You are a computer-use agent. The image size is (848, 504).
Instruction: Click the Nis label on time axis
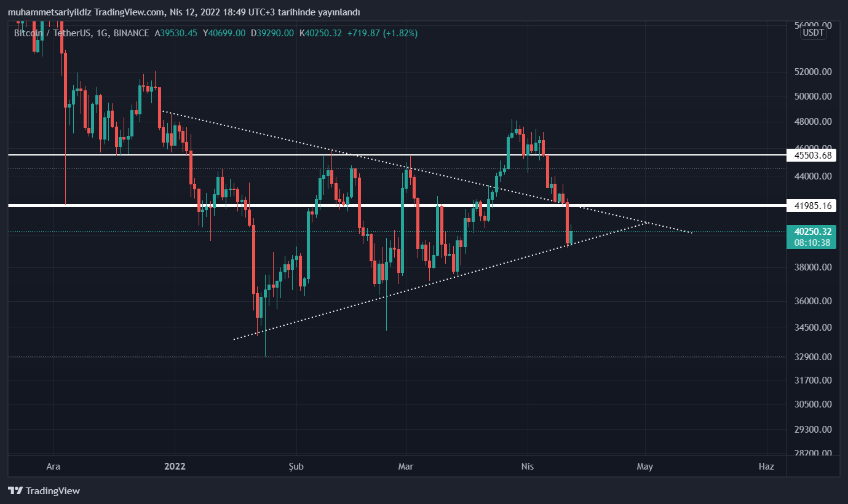(526, 467)
